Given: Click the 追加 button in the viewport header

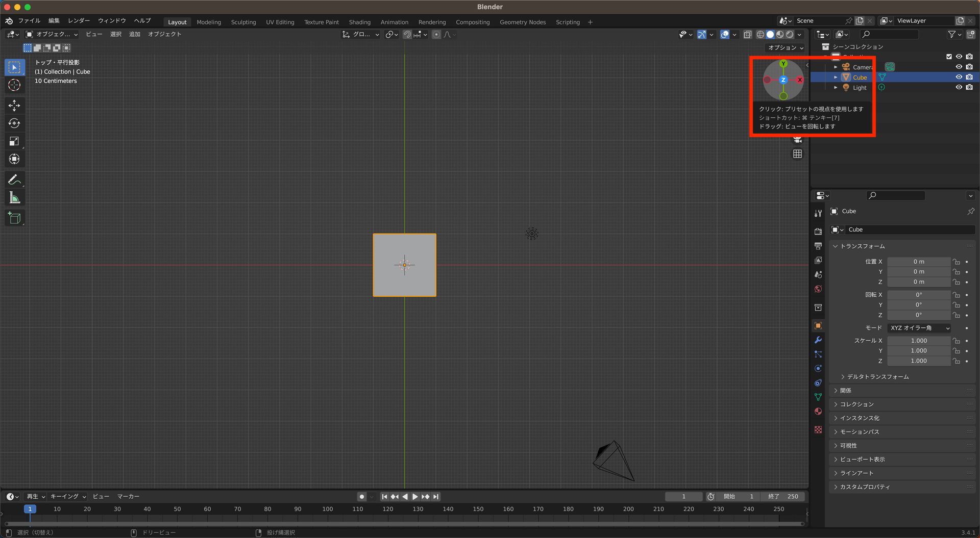Looking at the screenshot, I should click(x=134, y=34).
